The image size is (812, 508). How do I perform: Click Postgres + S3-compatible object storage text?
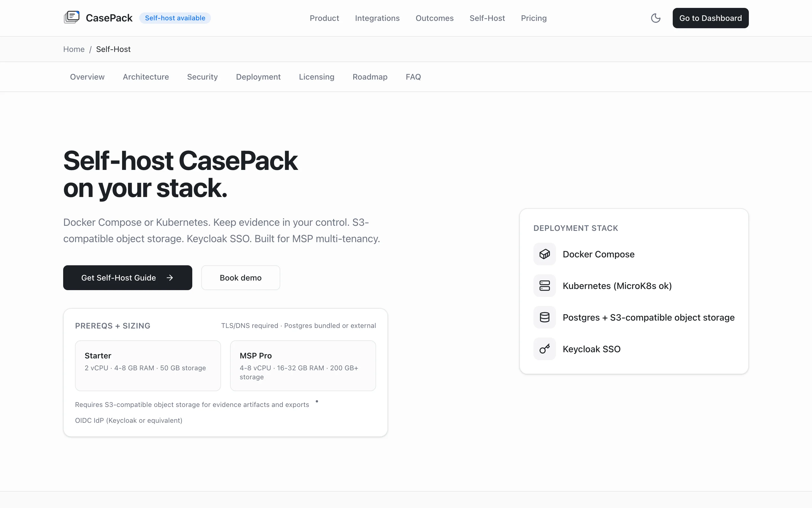[x=648, y=317]
